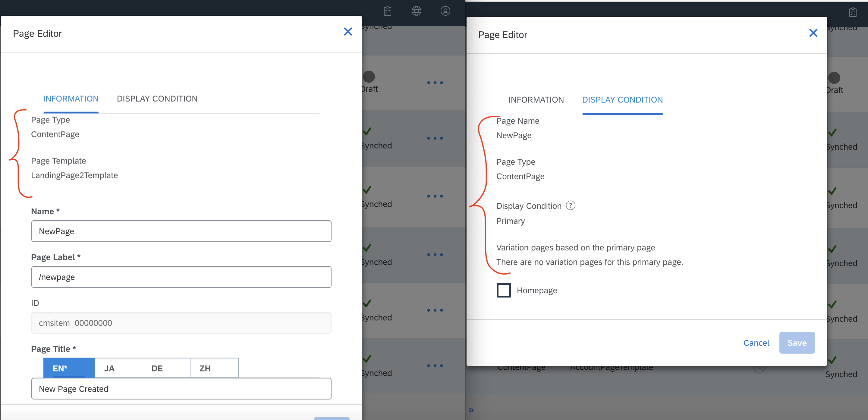
Task: Open the clipboard tasks icon in left header
Action: [388, 11]
